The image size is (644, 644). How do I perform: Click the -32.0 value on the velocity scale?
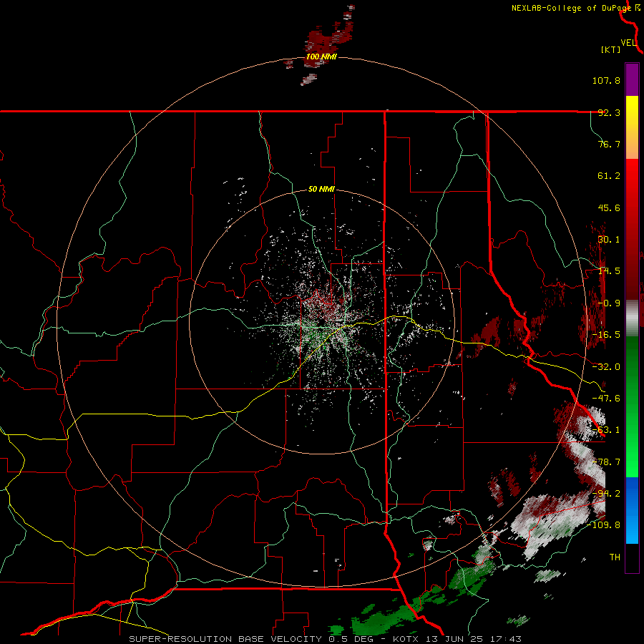606,367
